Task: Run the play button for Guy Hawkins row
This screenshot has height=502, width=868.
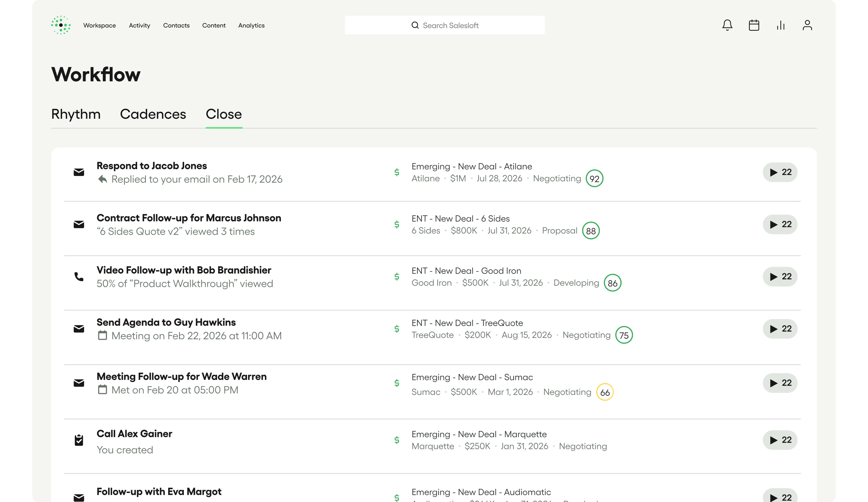Action: click(780, 329)
